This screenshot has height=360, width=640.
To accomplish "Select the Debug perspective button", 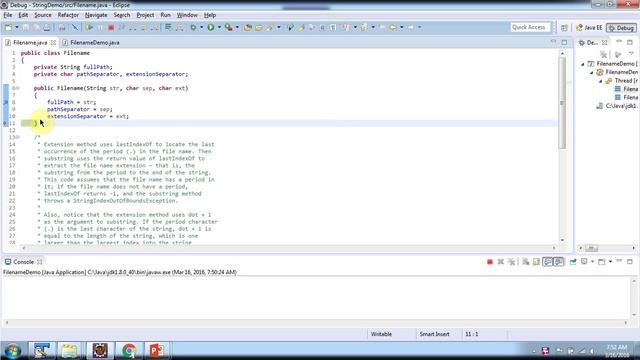I will pyautogui.click(x=621, y=28).
